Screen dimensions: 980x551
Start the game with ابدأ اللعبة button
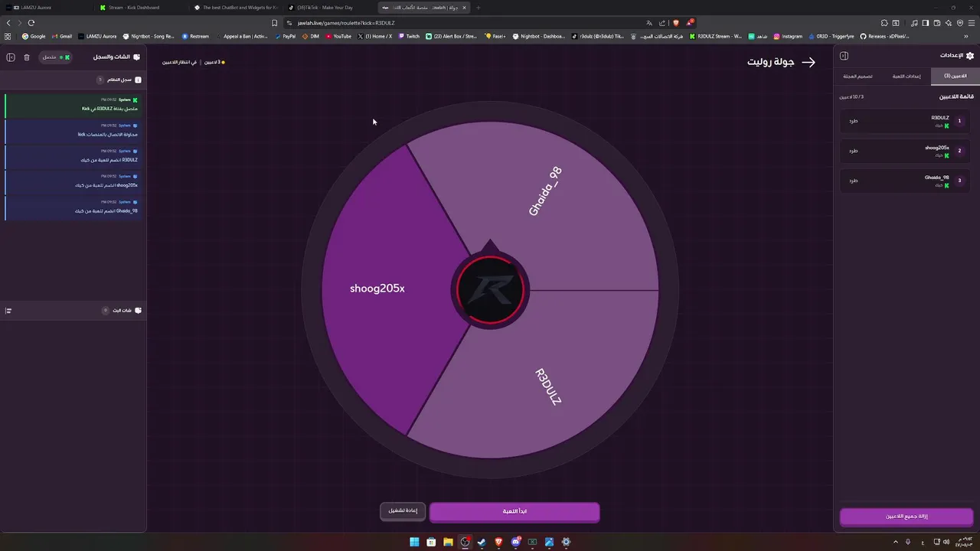pos(514,511)
